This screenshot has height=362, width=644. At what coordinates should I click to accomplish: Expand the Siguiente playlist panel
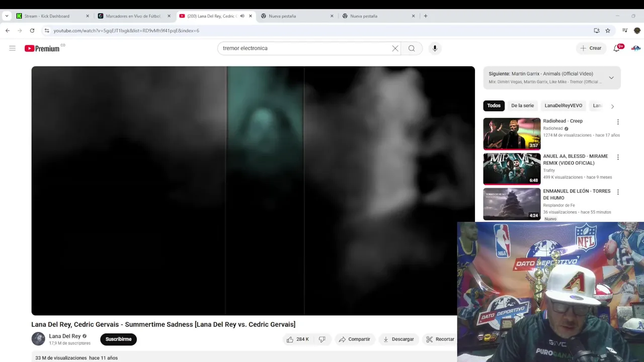[x=611, y=77]
